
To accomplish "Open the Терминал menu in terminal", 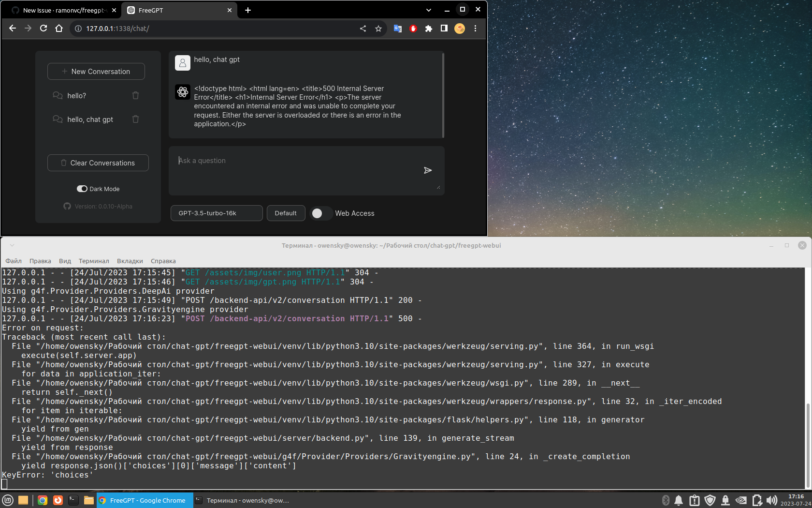I will point(94,261).
